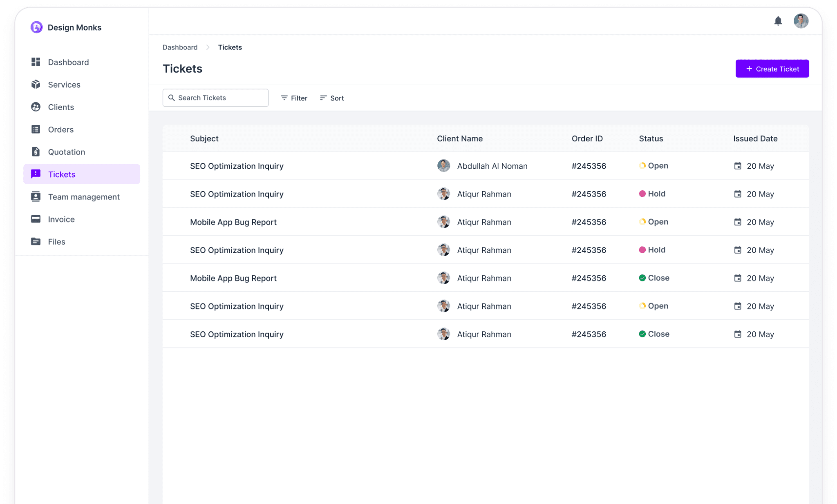Image resolution: width=837 pixels, height=504 pixels.
Task: Click the Services box icon in sidebar
Action: click(36, 85)
